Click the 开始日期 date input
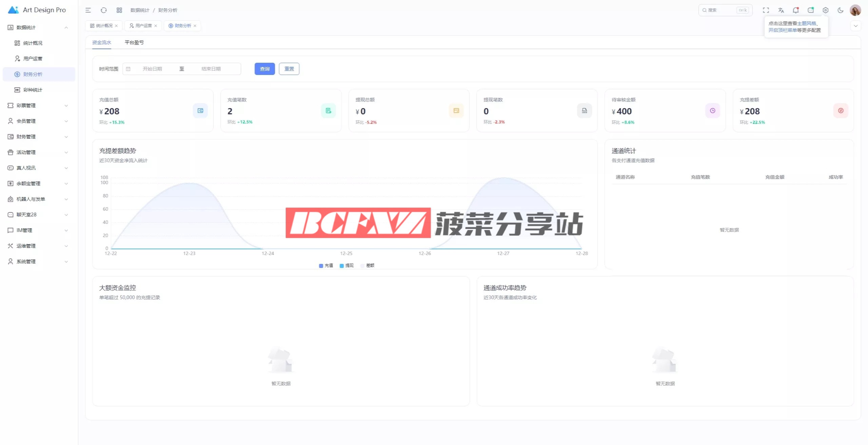 [x=152, y=69]
